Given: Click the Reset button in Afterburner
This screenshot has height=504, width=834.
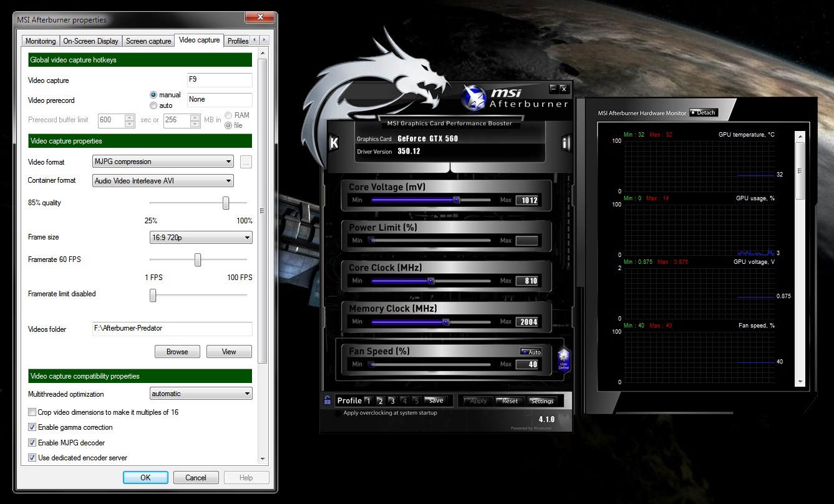Looking at the screenshot, I should (510, 401).
